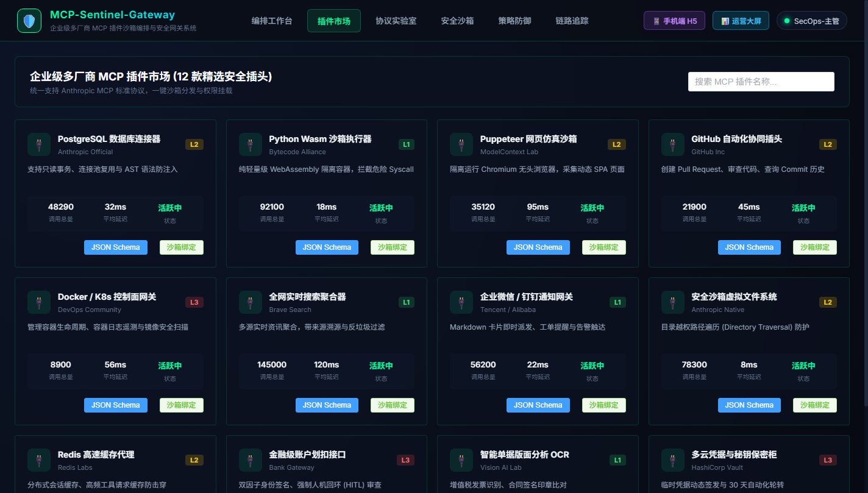Click the 活跃中 status on the GitHub card
The image size is (868, 493).
coord(803,208)
